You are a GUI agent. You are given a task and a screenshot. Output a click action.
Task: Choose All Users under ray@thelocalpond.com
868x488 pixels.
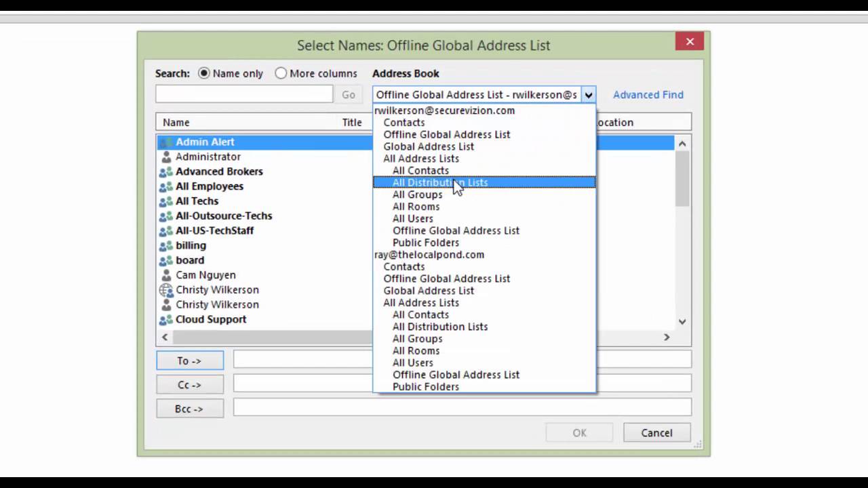[412, 363]
